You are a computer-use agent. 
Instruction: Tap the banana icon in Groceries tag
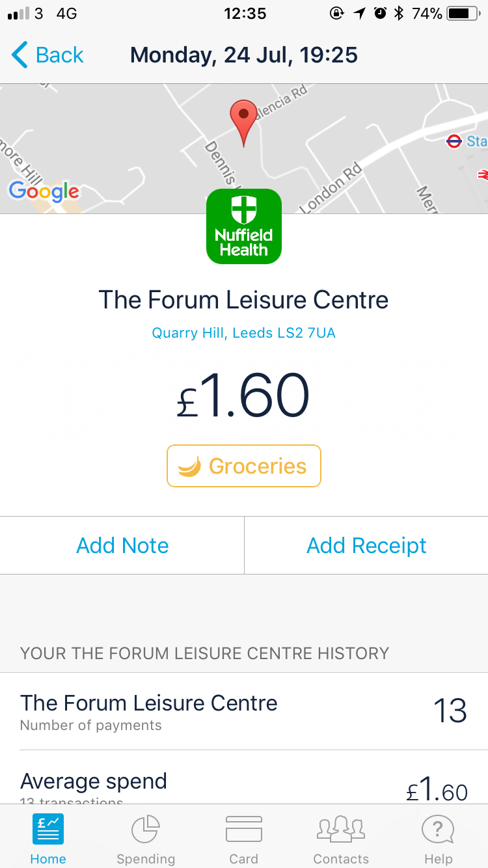tap(189, 466)
